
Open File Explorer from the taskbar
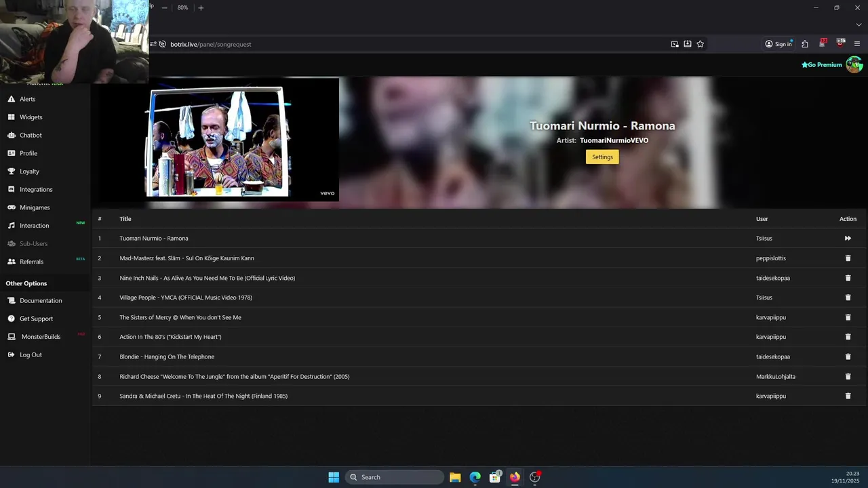tap(455, 477)
